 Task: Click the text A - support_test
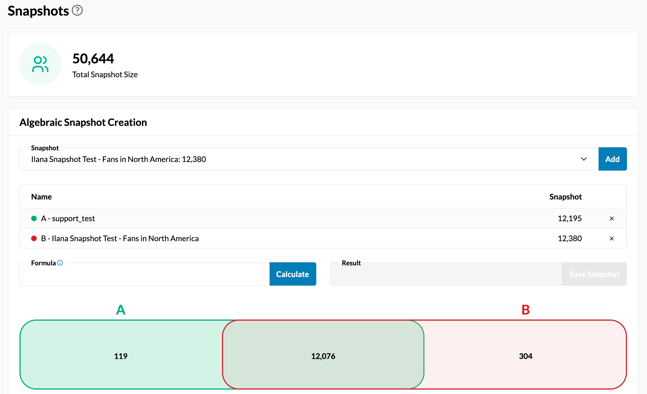(x=68, y=218)
